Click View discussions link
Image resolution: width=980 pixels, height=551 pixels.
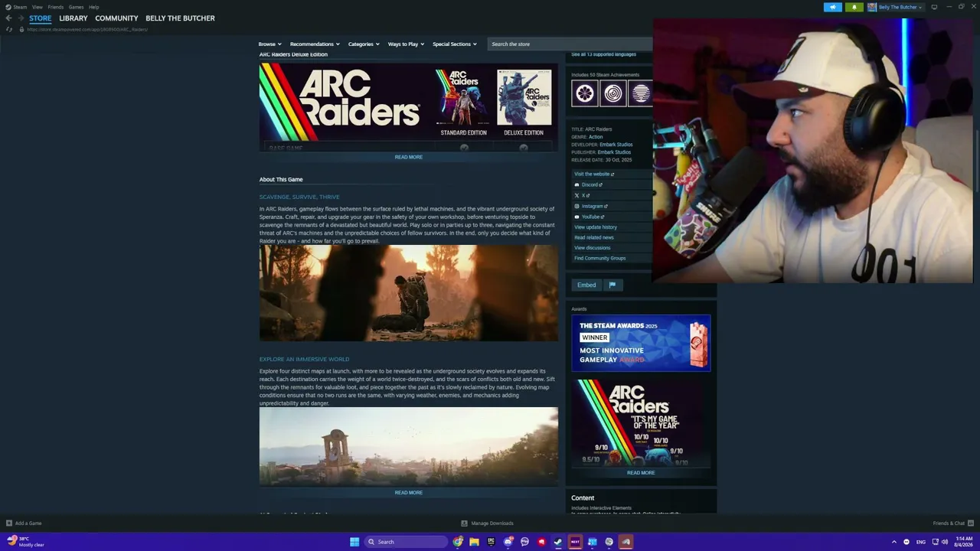(x=593, y=248)
